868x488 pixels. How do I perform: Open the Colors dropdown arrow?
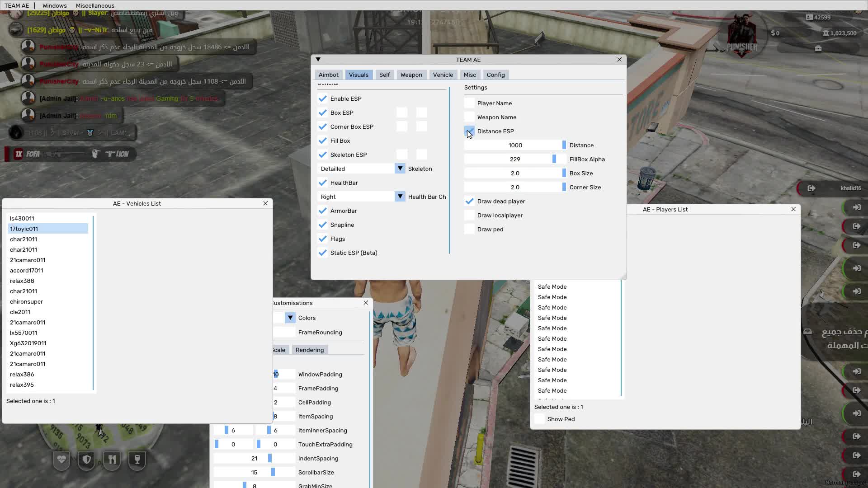[290, 318]
